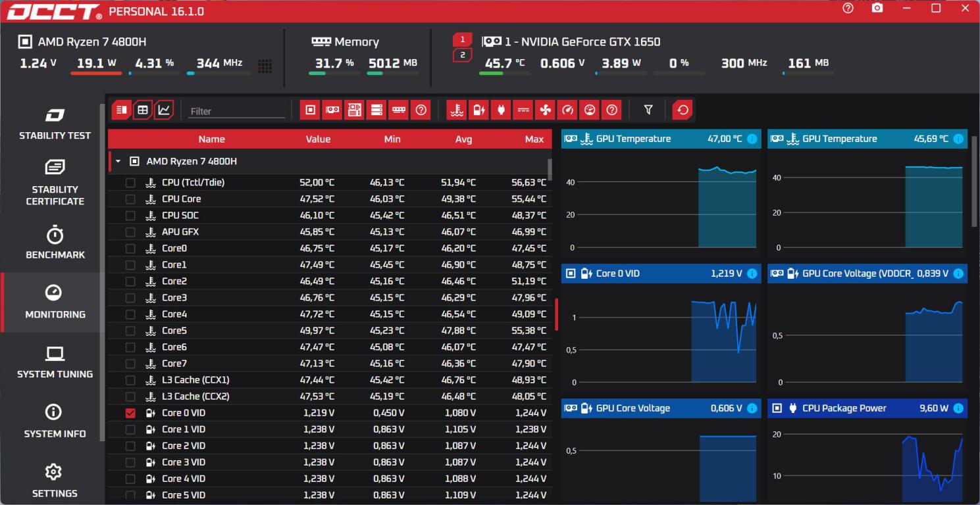Image resolution: width=980 pixels, height=505 pixels.
Task: Take a screenshot with camera icon
Action: click(x=877, y=9)
